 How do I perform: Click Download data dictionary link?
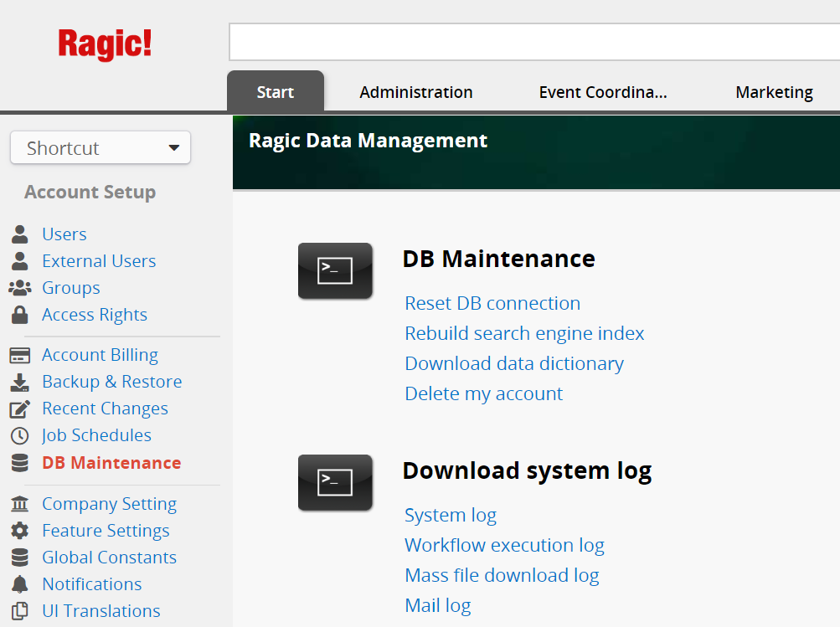(x=514, y=363)
